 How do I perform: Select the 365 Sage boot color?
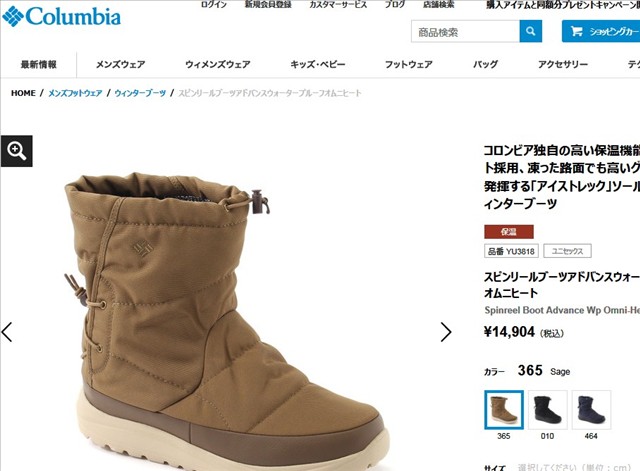[x=504, y=410]
